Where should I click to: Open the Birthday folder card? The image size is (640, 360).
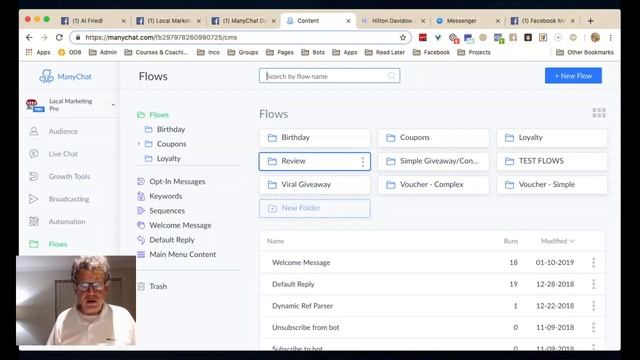pyautogui.click(x=315, y=138)
